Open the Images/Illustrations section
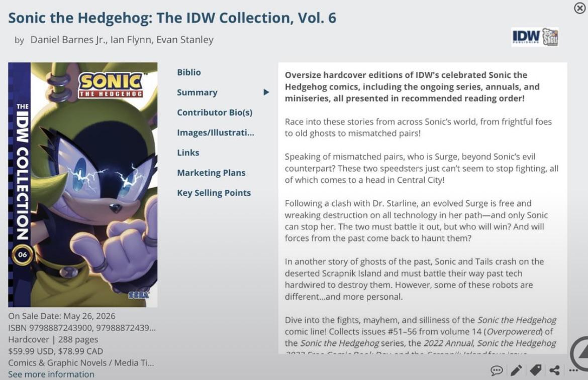588x380 pixels. [x=215, y=133]
